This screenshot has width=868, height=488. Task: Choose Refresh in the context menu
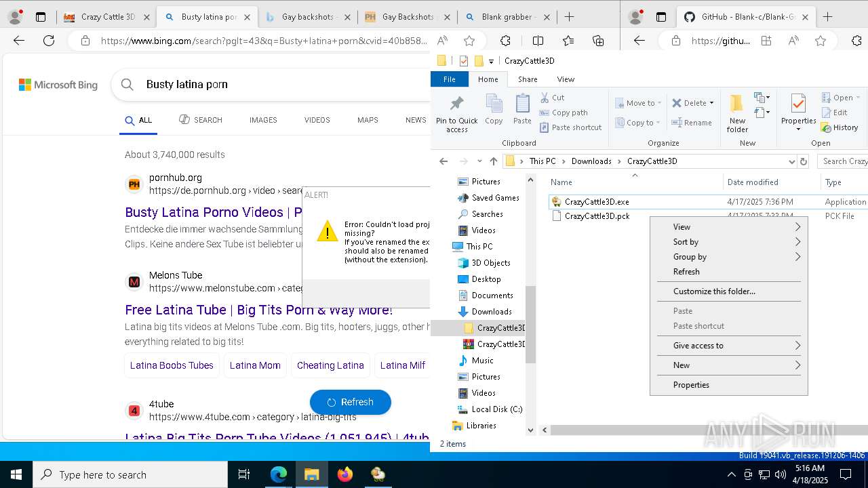(x=729, y=272)
